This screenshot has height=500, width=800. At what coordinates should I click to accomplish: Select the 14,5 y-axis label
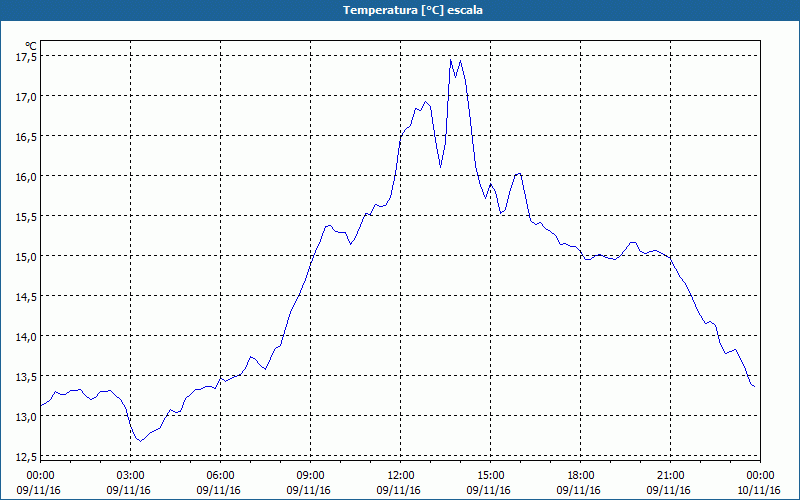tap(27, 296)
